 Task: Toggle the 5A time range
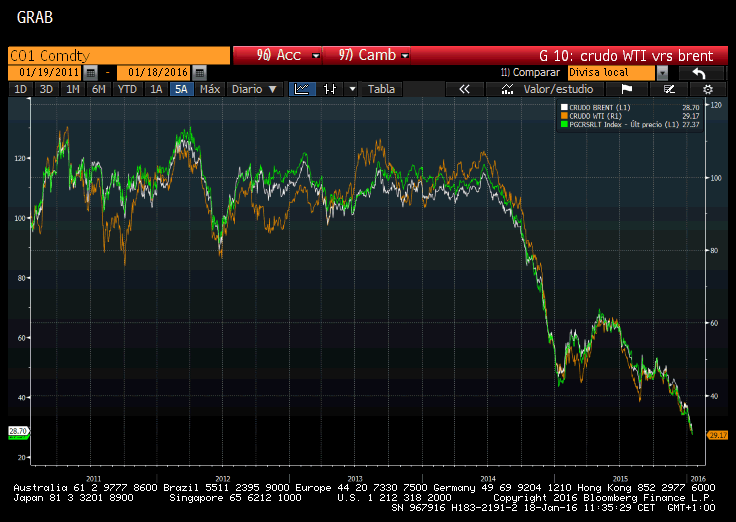tap(180, 89)
